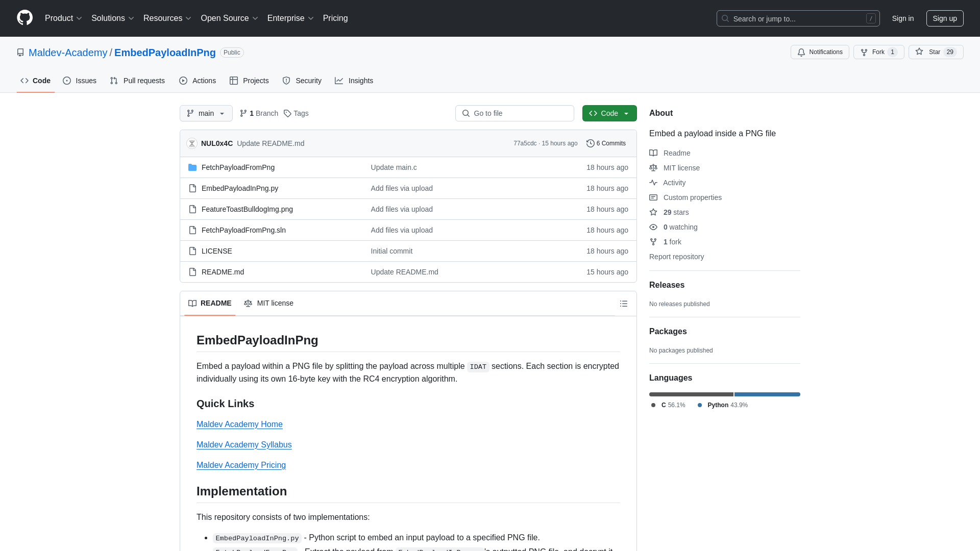The height and width of the screenshot is (551, 980).
Task: Open the FetchPayloadFromPng.sln file name
Action: [243, 230]
